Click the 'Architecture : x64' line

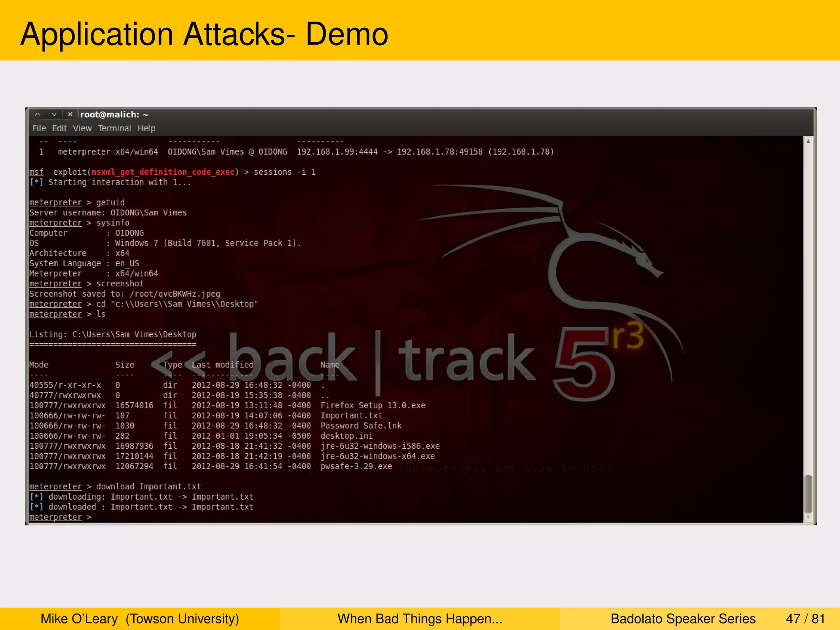coord(80,253)
